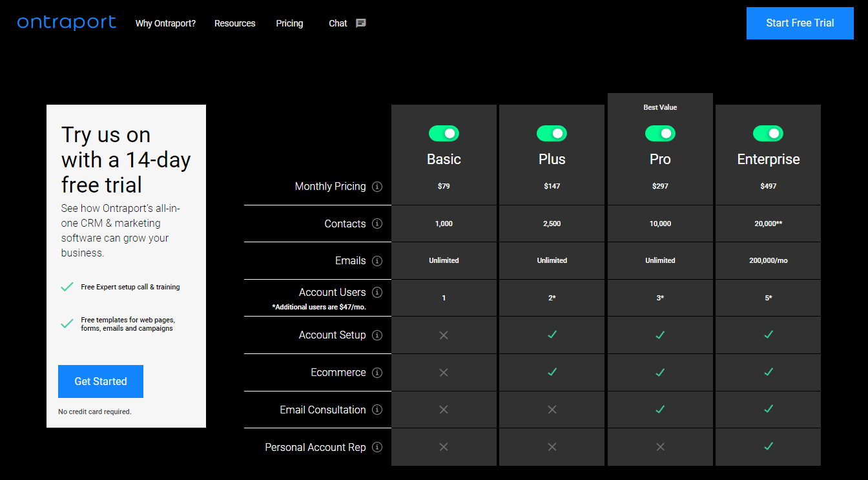The image size is (868, 480).
Task: Click Account Setup checkmark under Enterprise
Action: click(x=768, y=335)
